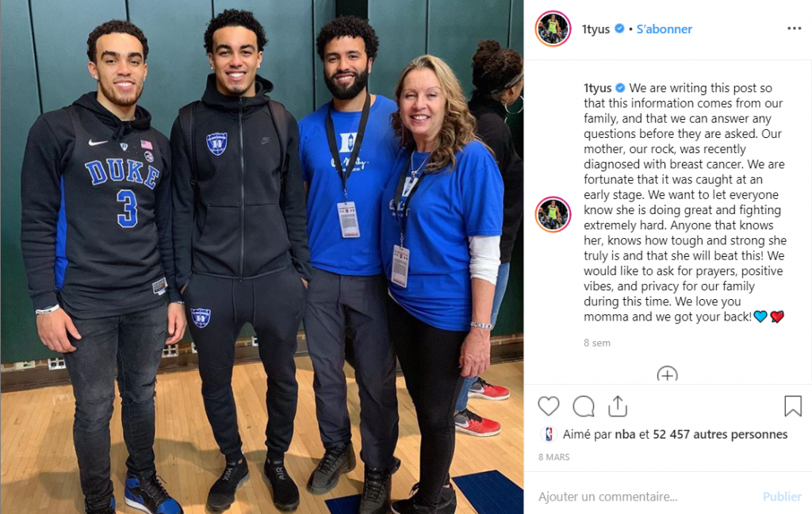Click the verified badge next to the header username

point(619,29)
